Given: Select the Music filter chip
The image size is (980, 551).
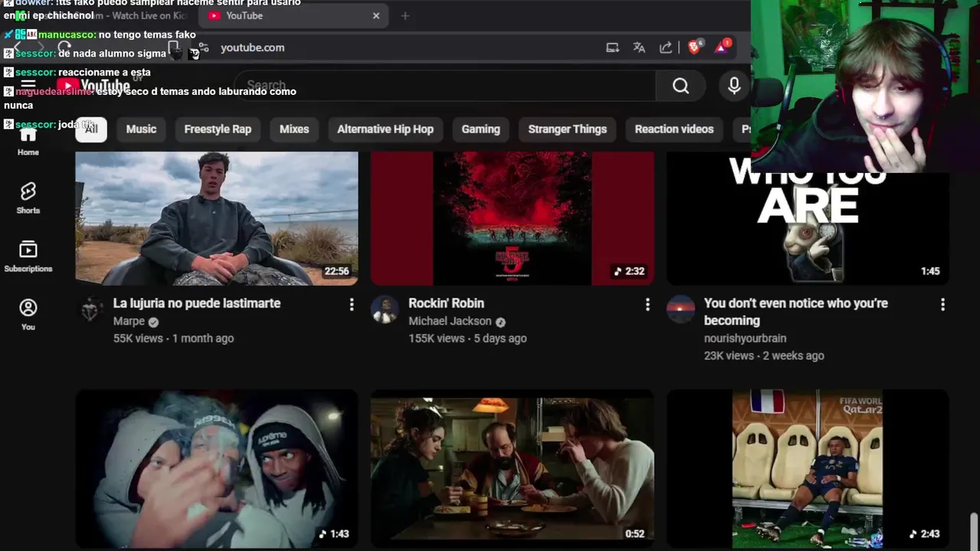Looking at the screenshot, I should 141,129.
